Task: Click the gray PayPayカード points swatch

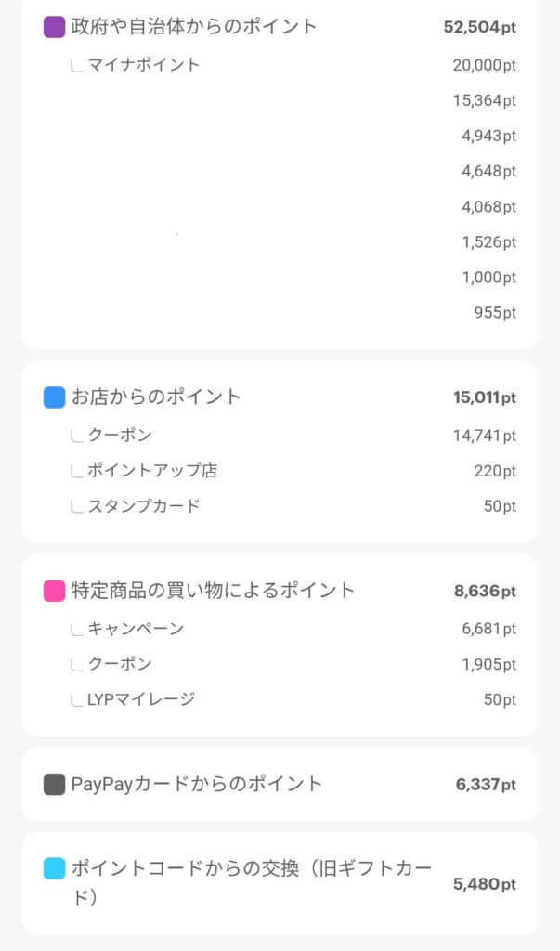Action: 54,785
